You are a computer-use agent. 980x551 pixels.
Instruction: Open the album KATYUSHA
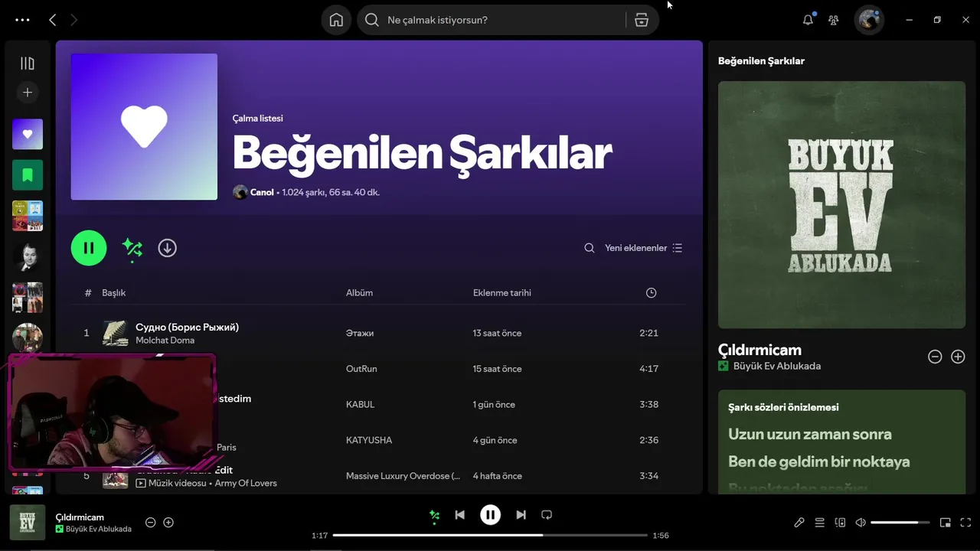[369, 440]
